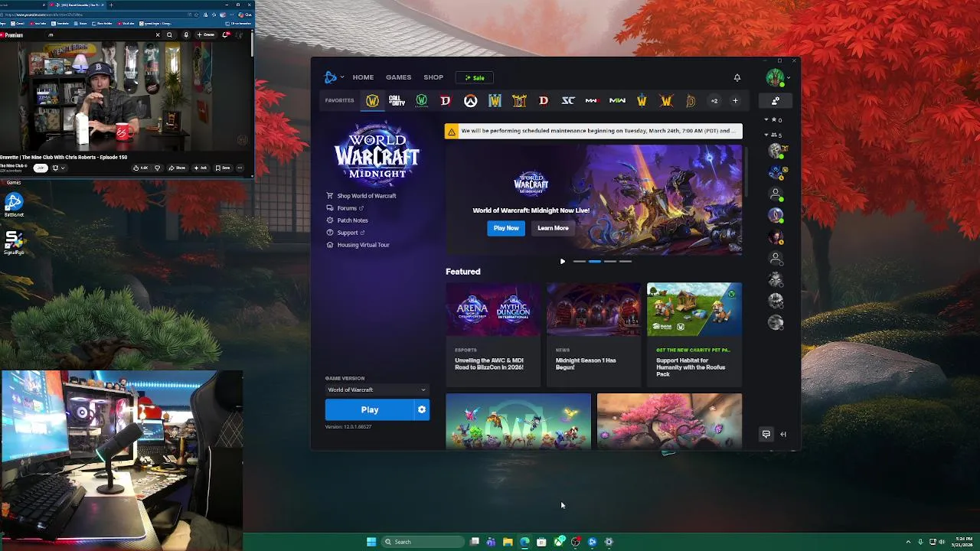Show hidden system tray icons
This screenshot has height=551, width=980.
[x=910, y=542]
